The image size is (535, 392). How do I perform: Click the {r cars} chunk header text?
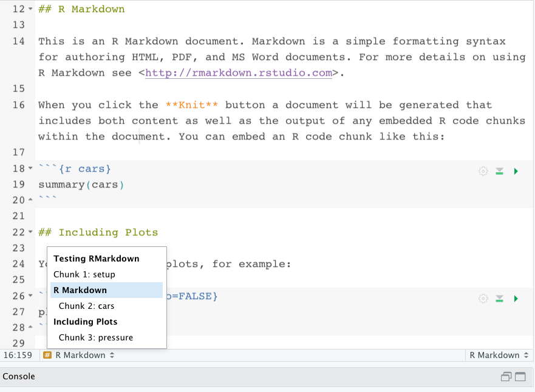(x=85, y=169)
